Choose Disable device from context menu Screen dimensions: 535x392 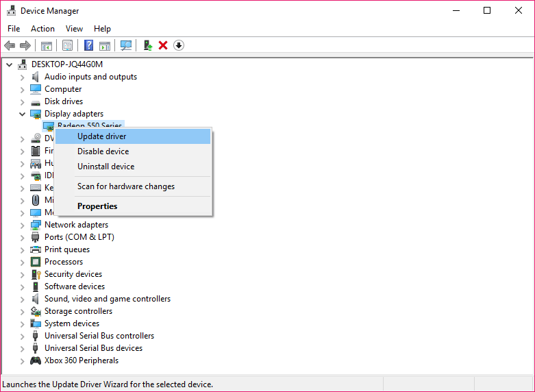coord(133,151)
